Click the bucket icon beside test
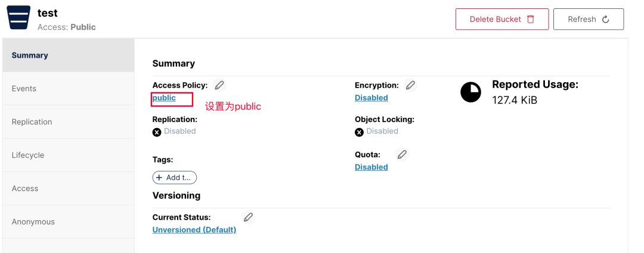This screenshot has height=253, width=644. 18,18
